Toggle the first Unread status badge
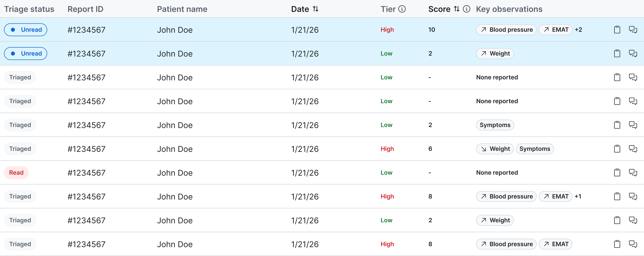 coord(26,30)
